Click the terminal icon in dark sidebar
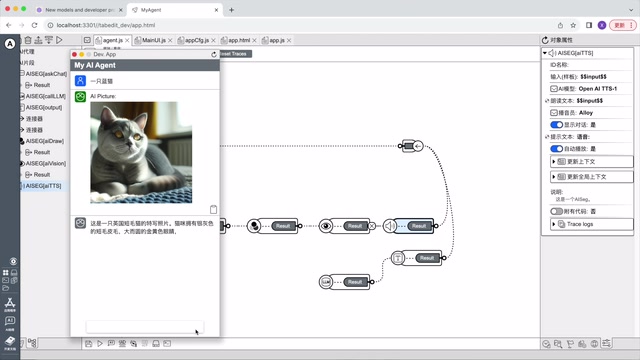Image resolution: width=640 pixels, height=360 pixels. click(x=6, y=280)
